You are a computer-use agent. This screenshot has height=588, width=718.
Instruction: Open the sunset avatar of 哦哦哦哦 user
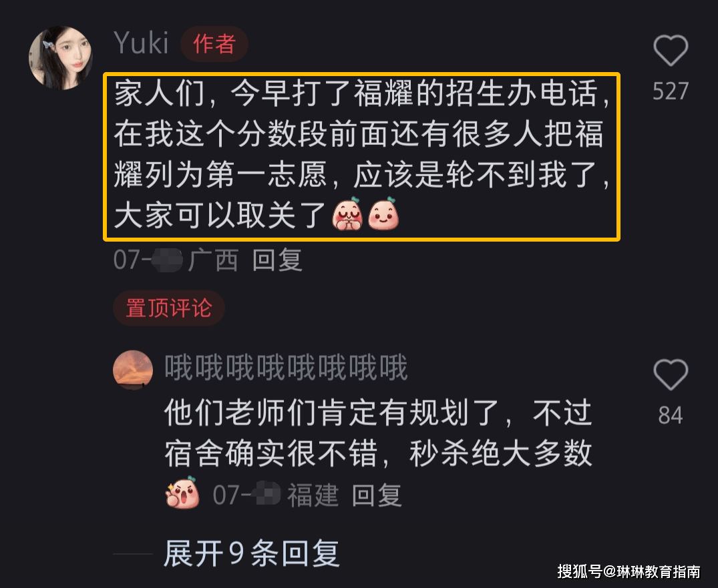coord(133,370)
